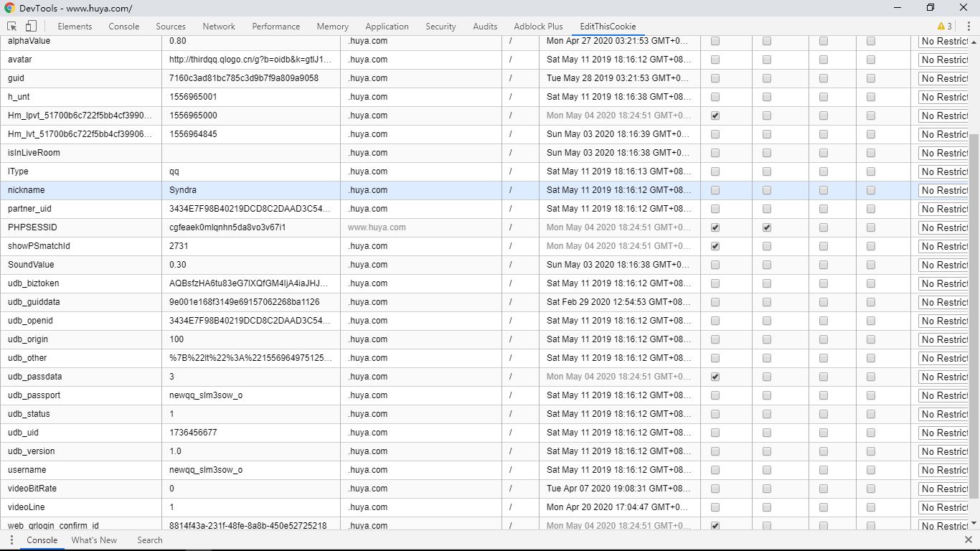Click the Chrome logo in the title bar
The width and height of the screenshot is (980, 551).
coord(9,8)
